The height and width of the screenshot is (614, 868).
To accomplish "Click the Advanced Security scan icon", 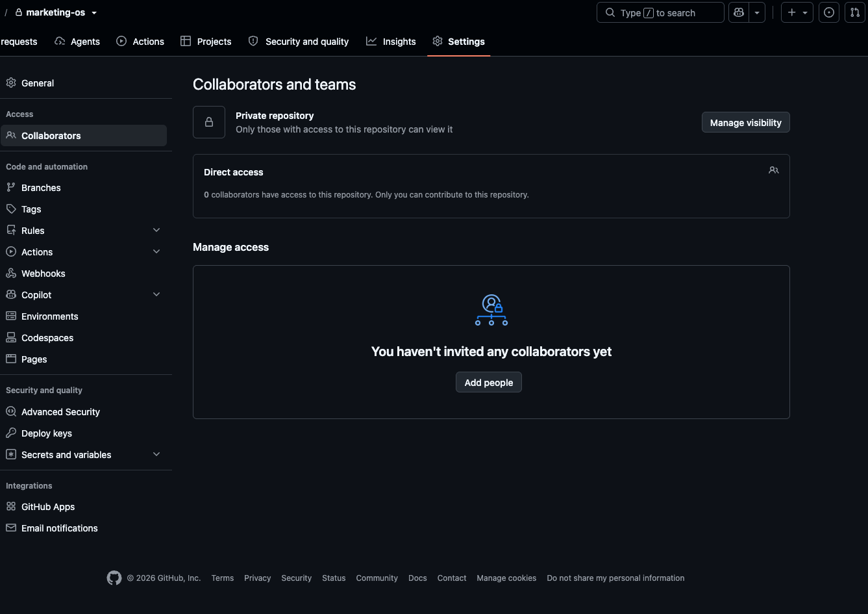I will (x=11, y=412).
